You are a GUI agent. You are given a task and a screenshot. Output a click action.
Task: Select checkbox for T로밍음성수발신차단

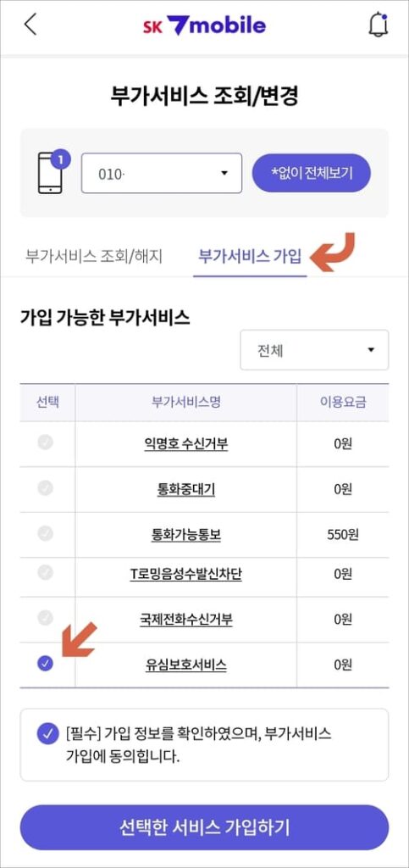(46, 572)
